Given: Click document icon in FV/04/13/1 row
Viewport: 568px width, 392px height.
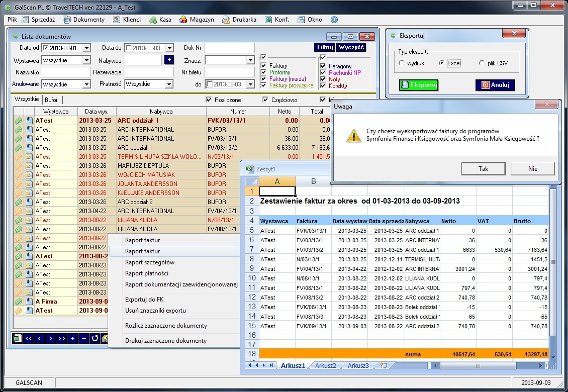Looking at the screenshot, I should [x=29, y=211].
